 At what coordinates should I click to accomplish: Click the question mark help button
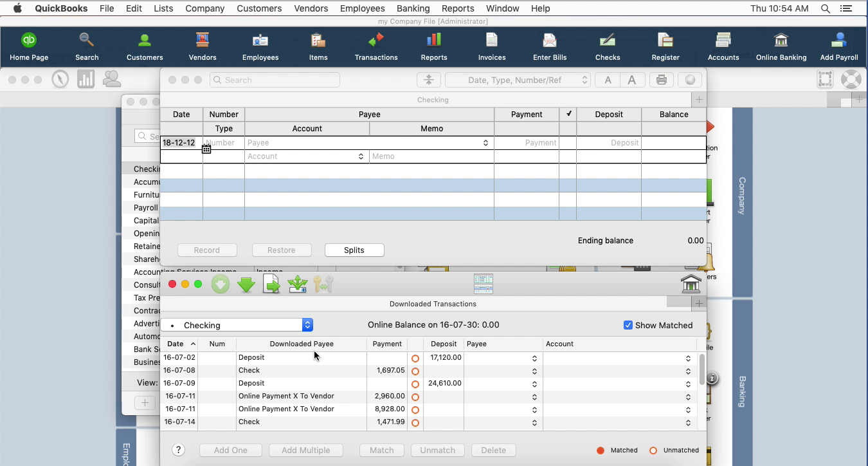tap(179, 450)
